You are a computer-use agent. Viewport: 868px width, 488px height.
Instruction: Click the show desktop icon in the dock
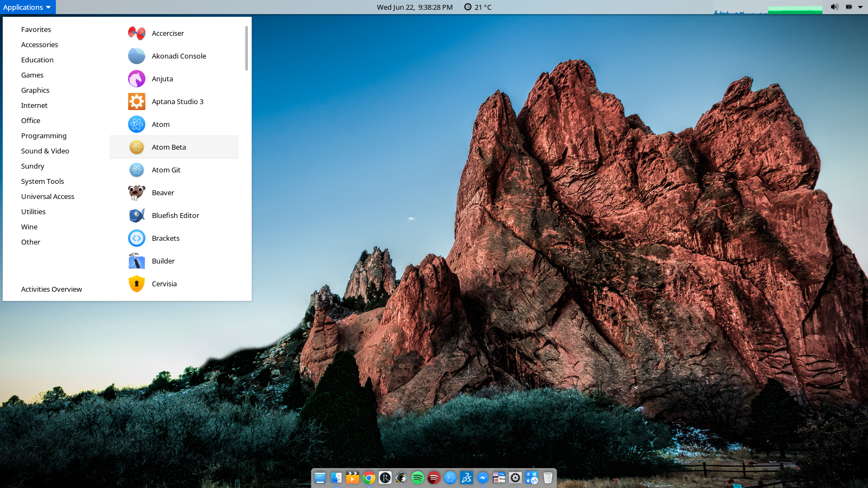(x=320, y=478)
